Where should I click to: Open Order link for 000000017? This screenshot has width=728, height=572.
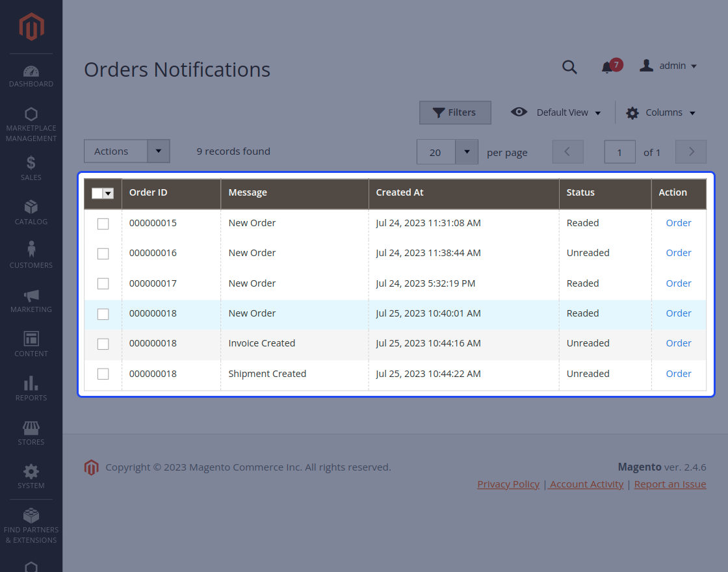[679, 283]
